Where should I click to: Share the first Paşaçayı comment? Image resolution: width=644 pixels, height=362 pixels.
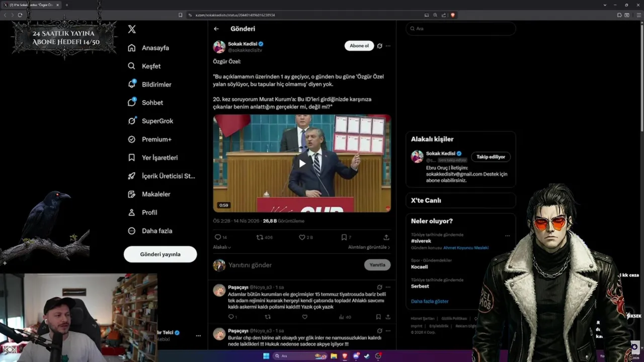click(x=388, y=317)
